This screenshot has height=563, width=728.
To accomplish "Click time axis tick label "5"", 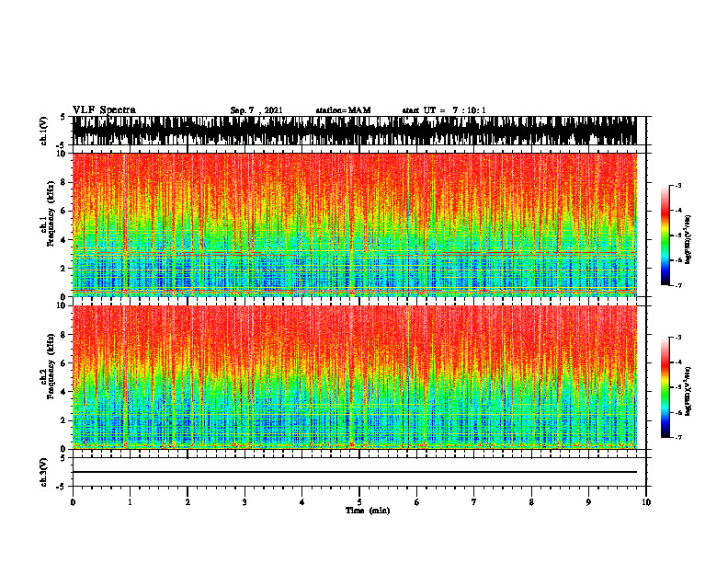I will click(359, 502).
